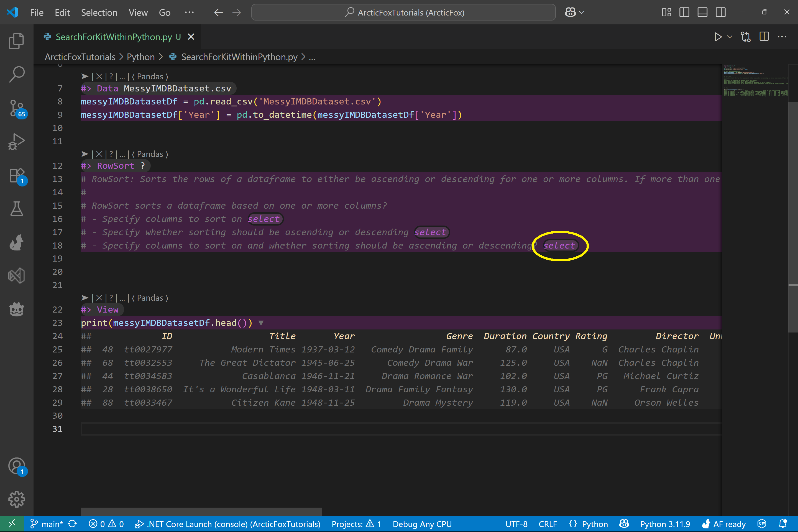798x532 pixels.
Task: Click the X code lens above RowSort
Action: pyautogui.click(x=99, y=154)
